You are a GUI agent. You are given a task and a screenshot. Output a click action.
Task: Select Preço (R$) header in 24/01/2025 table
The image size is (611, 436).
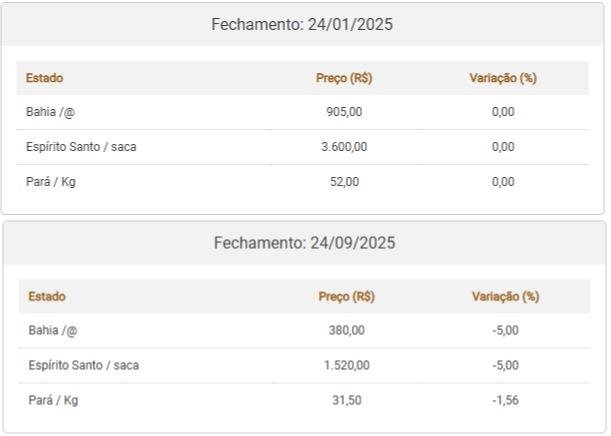(344, 78)
